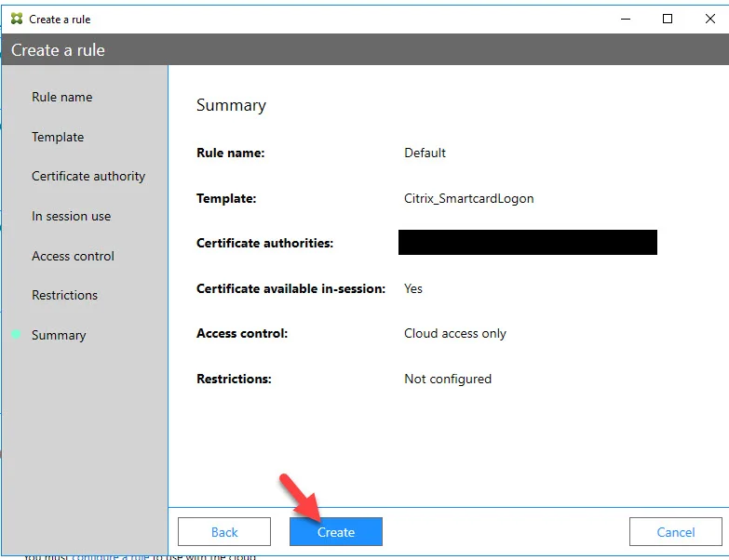
Task: Minimize the Create a rule window
Action: pyautogui.click(x=626, y=19)
